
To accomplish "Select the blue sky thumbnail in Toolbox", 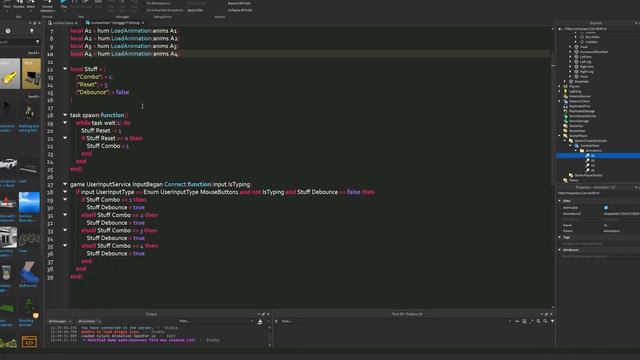I will [29, 203].
